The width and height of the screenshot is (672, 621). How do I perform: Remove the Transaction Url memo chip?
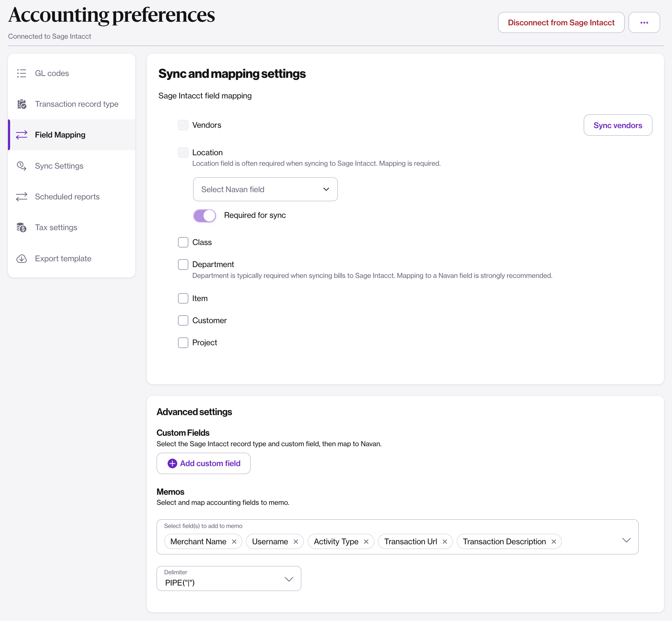445,542
